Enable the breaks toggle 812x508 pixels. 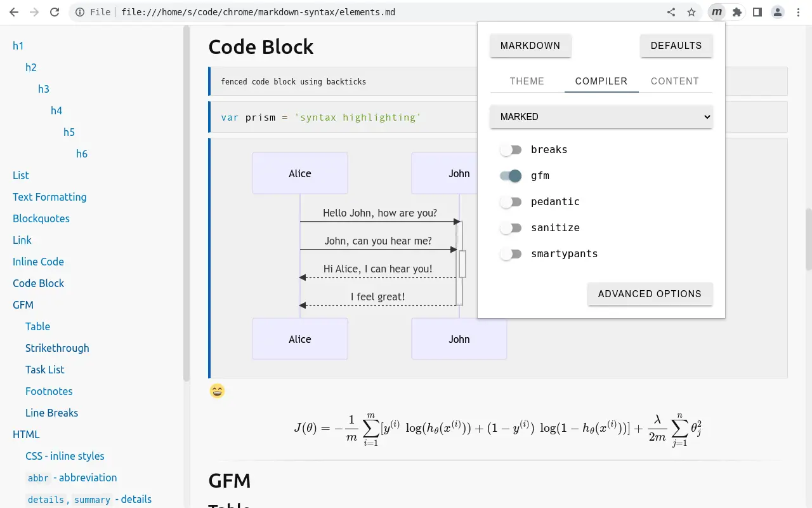(511, 149)
